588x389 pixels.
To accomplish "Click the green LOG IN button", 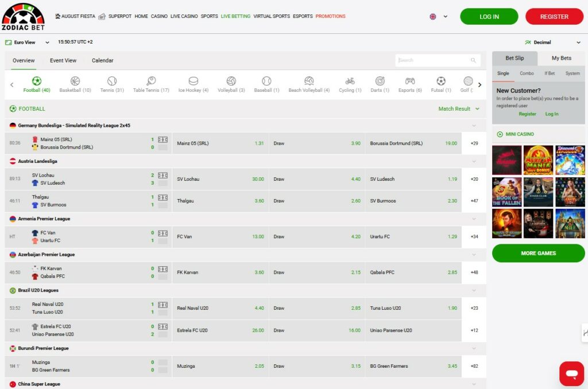I will click(489, 17).
